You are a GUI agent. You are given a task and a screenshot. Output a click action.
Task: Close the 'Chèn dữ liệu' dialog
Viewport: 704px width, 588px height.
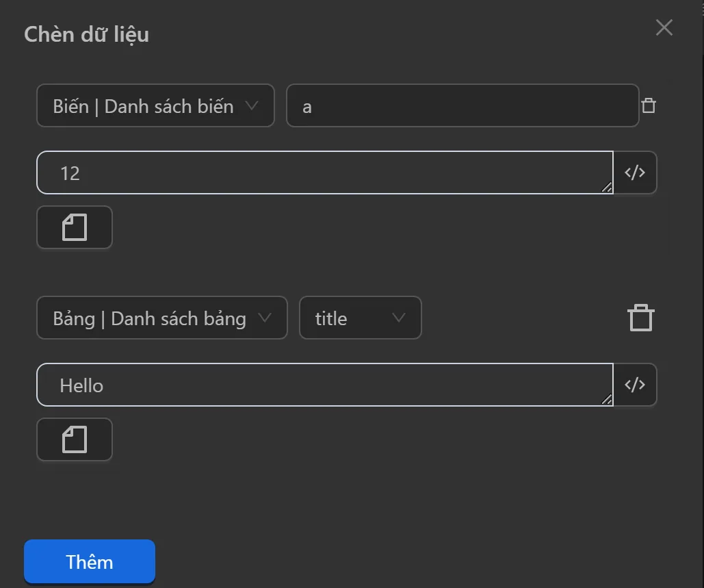pos(663,27)
